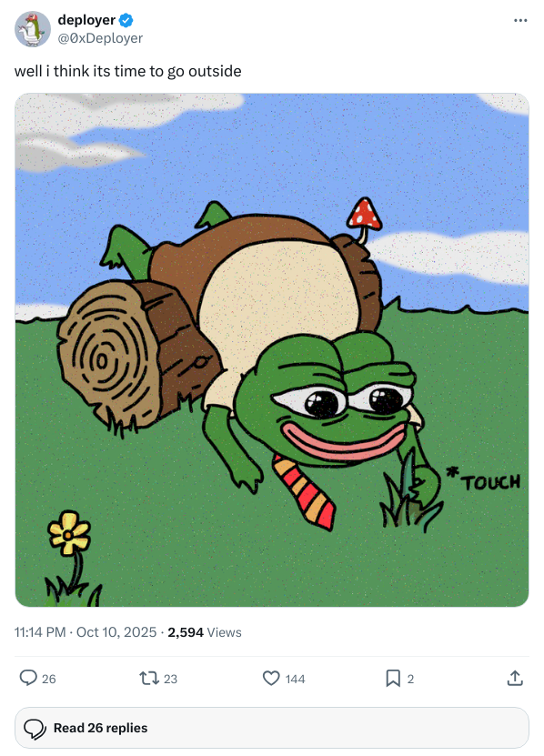Open the three-dot more options menu

[520, 20]
